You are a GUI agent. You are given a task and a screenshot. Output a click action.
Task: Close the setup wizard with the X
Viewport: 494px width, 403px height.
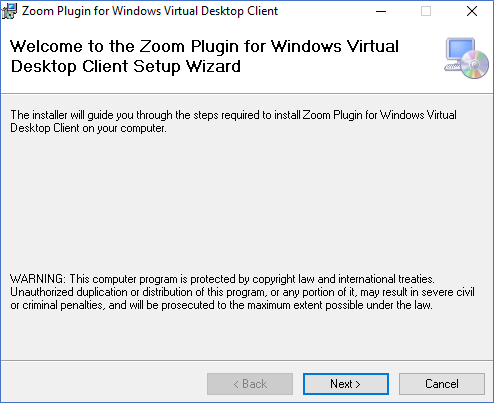[472, 11]
